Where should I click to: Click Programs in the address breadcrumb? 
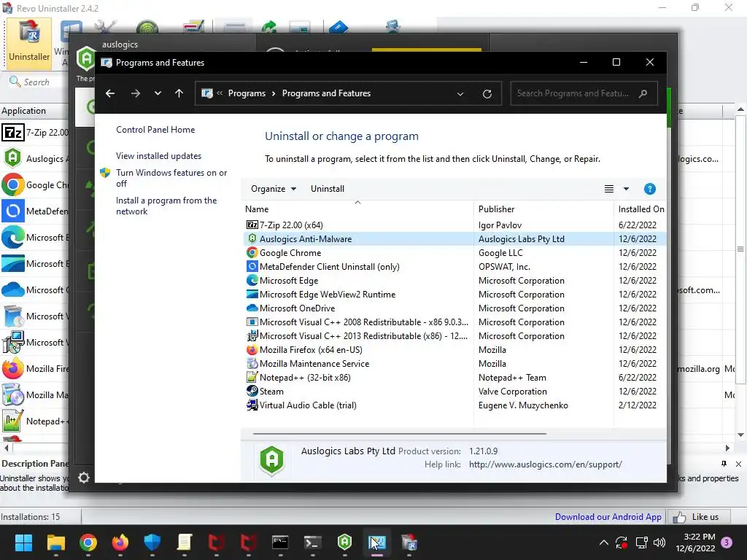247,93
